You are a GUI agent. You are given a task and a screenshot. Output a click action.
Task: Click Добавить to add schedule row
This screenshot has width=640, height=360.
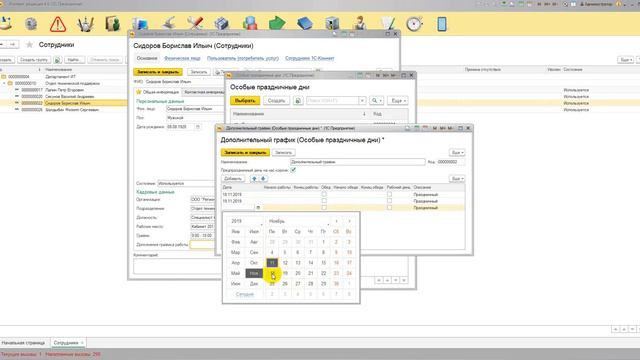click(233, 179)
